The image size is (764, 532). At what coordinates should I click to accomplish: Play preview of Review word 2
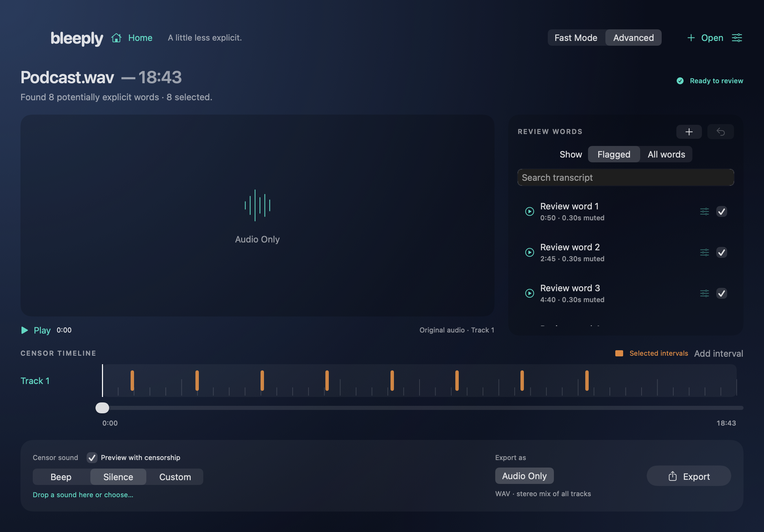coord(529,252)
